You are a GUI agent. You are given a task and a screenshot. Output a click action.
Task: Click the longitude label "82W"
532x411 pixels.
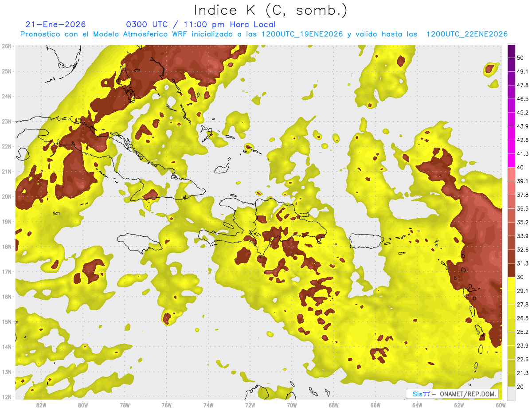click(41, 405)
